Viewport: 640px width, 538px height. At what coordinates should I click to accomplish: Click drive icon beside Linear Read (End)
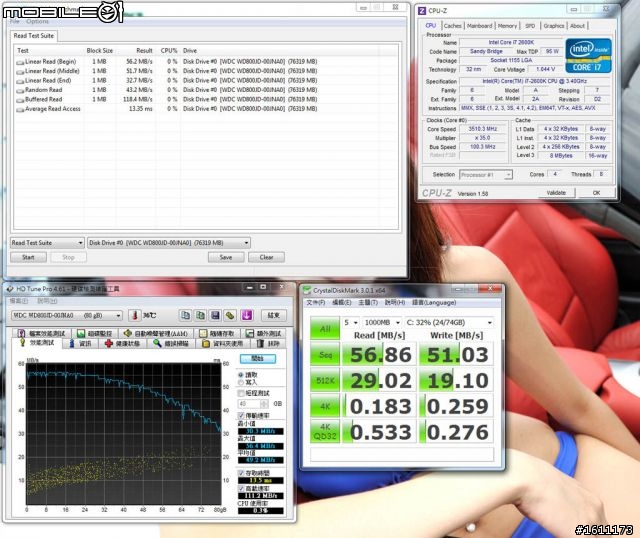(x=20, y=81)
